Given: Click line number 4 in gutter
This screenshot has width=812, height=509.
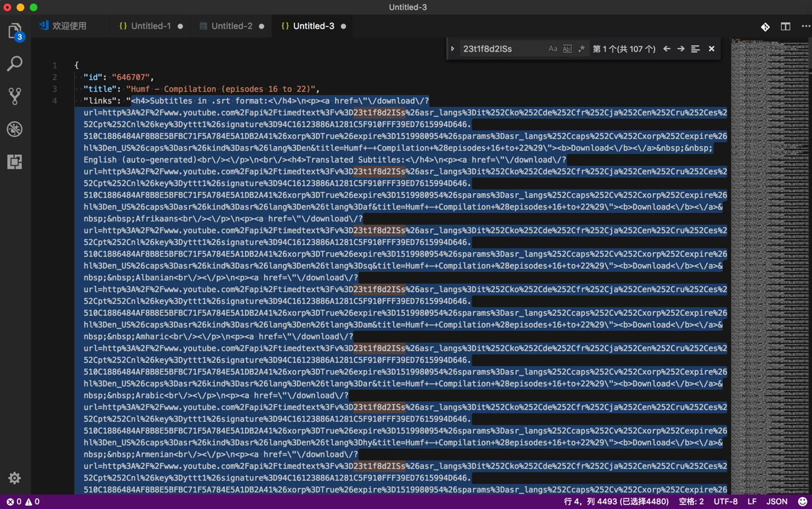Looking at the screenshot, I should [54, 101].
